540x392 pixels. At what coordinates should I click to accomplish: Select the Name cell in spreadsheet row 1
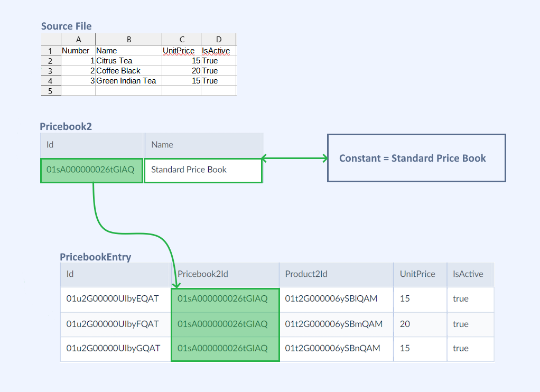(x=128, y=51)
